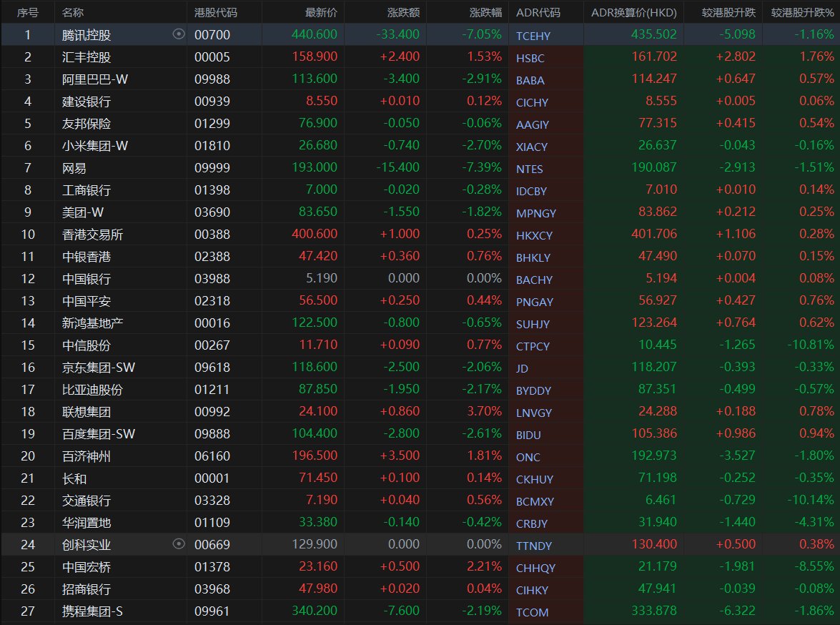840x625 pixels.
Task: Select the 工商银行 stock name
Action: click(x=87, y=190)
